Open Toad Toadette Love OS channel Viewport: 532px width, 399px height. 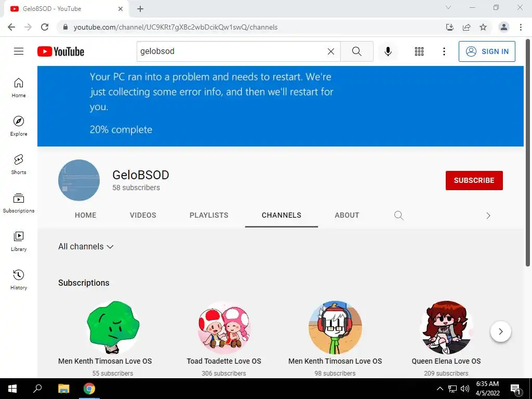[x=224, y=361]
